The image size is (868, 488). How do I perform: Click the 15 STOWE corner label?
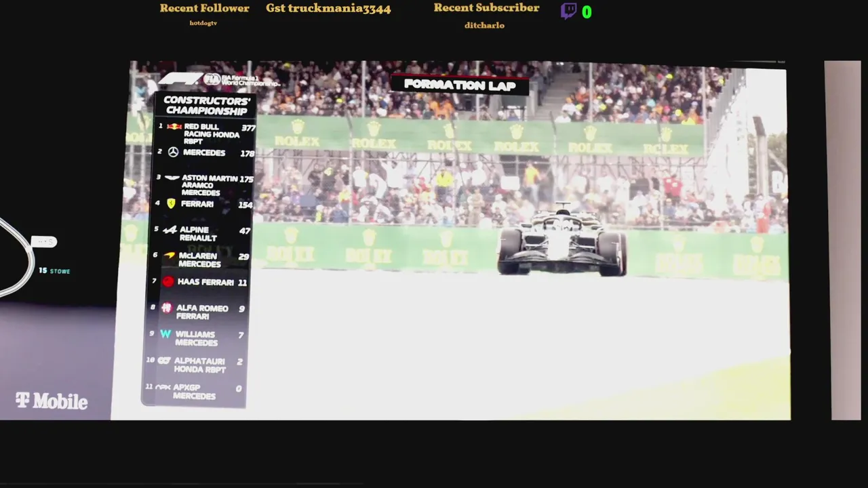point(54,270)
